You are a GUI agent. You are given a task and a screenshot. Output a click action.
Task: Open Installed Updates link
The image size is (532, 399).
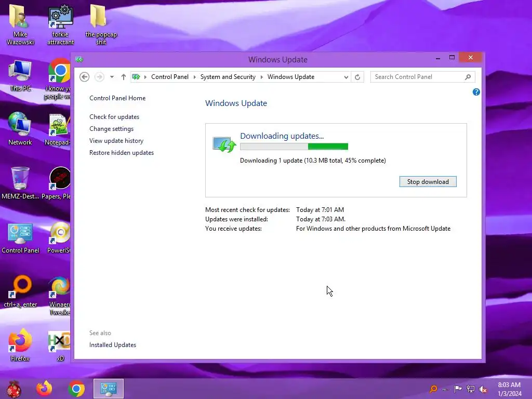(x=113, y=345)
